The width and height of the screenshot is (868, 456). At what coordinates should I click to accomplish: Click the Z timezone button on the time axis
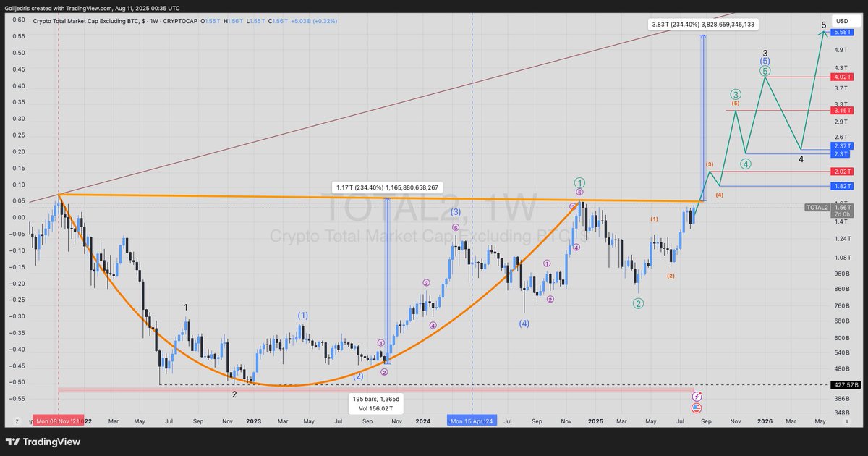pyautogui.click(x=16, y=421)
